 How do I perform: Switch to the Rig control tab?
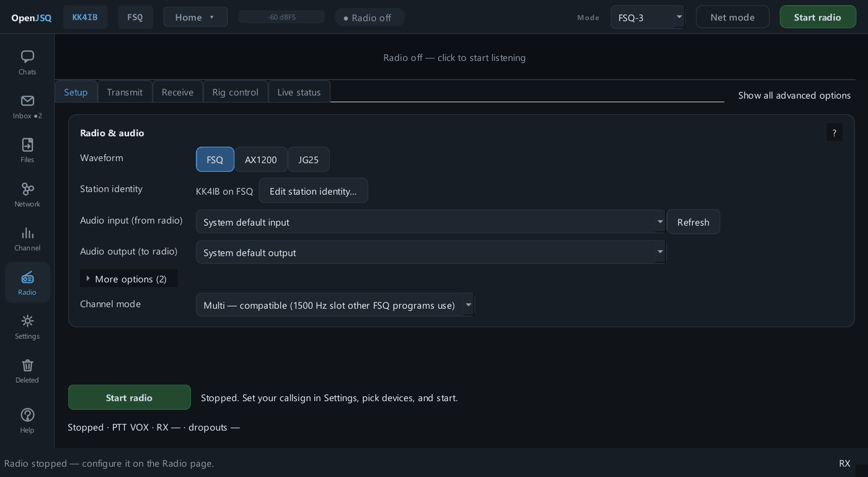pos(236,92)
